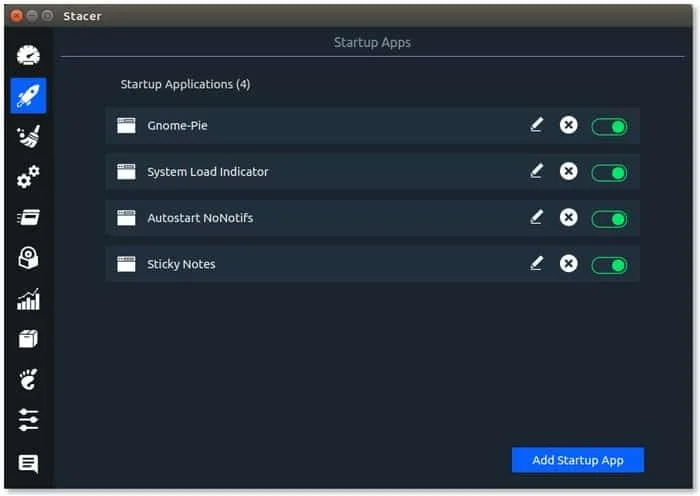The height and width of the screenshot is (496, 700).
Task: Edit the Sticky Notes startup entry
Action: pyautogui.click(x=537, y=263)
